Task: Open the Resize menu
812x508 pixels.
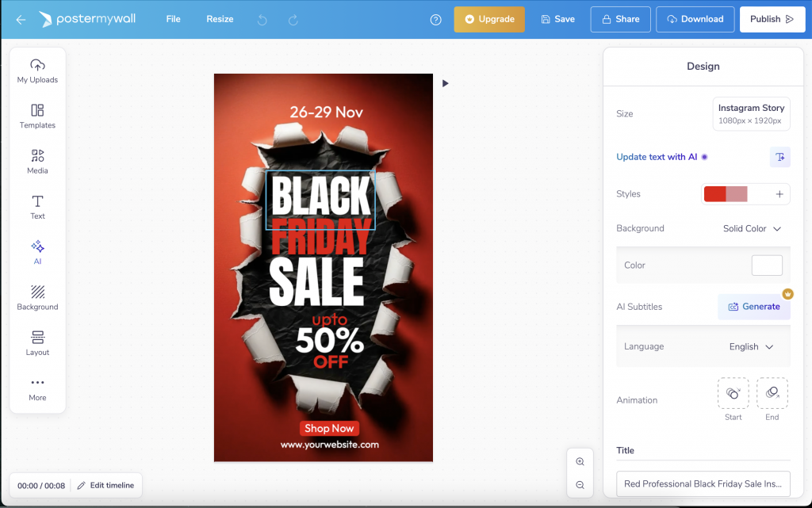Action: tap(220, 19)
